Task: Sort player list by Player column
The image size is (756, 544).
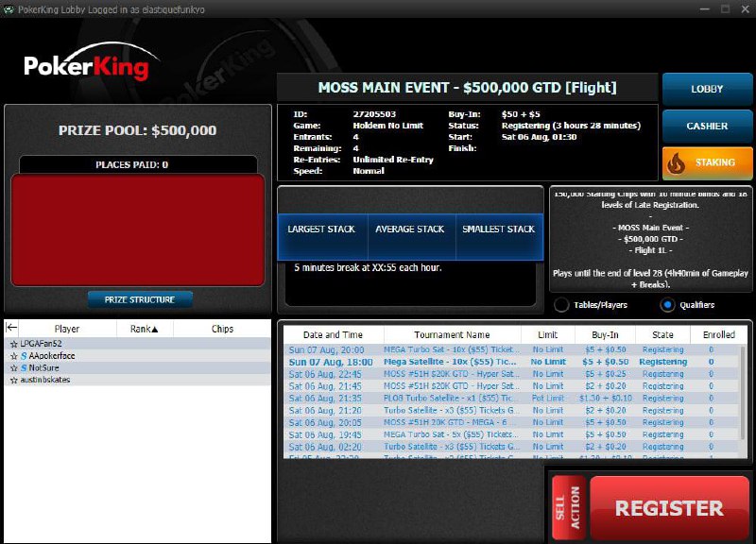Action: (x=67, y=329)
